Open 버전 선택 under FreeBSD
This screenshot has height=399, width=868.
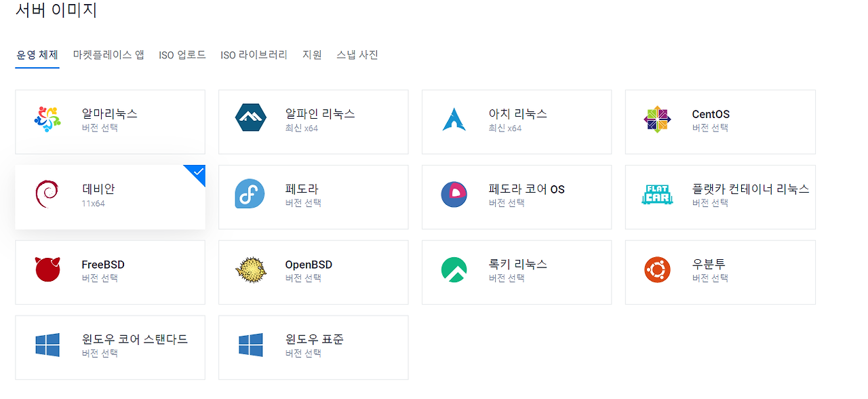click(x=100, y=278)
